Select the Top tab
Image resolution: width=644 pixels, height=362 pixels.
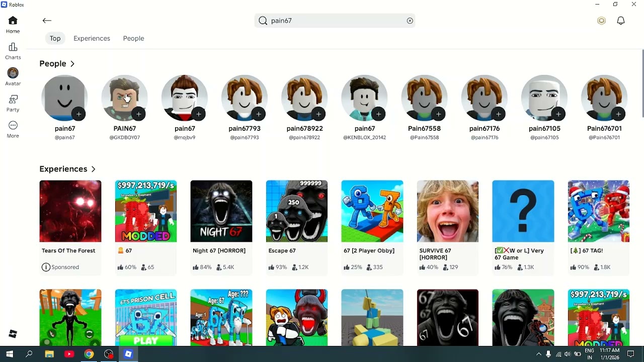coord(55,38)
